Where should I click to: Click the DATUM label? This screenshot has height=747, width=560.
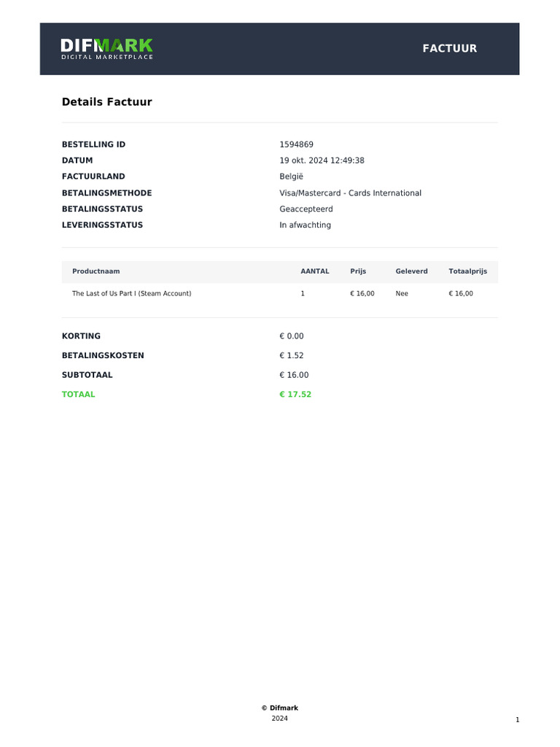point(77,160)
